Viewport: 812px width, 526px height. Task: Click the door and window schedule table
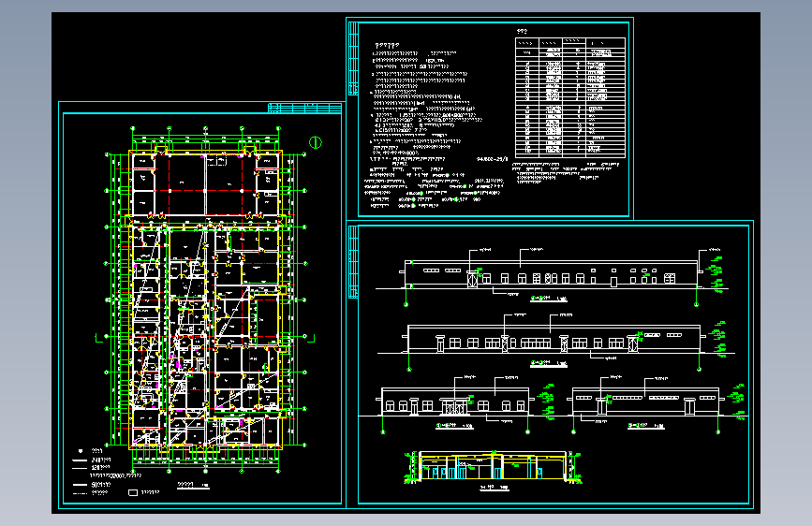coord(570,97)
